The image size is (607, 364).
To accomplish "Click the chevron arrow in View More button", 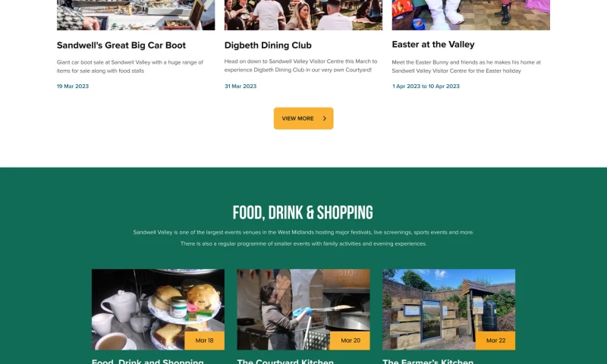I will tap(325, 118).
